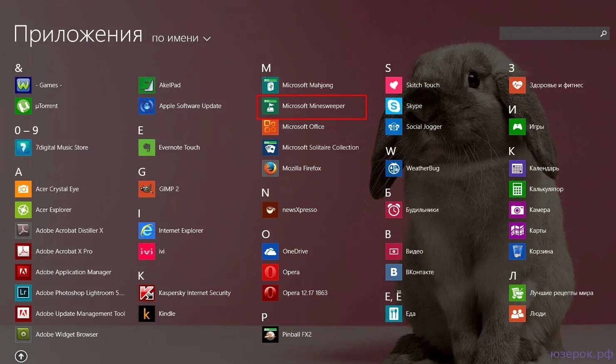Click the 'К' Cyrillic group header
Viewport: 616px width, 364px height.
pos(512,151)
